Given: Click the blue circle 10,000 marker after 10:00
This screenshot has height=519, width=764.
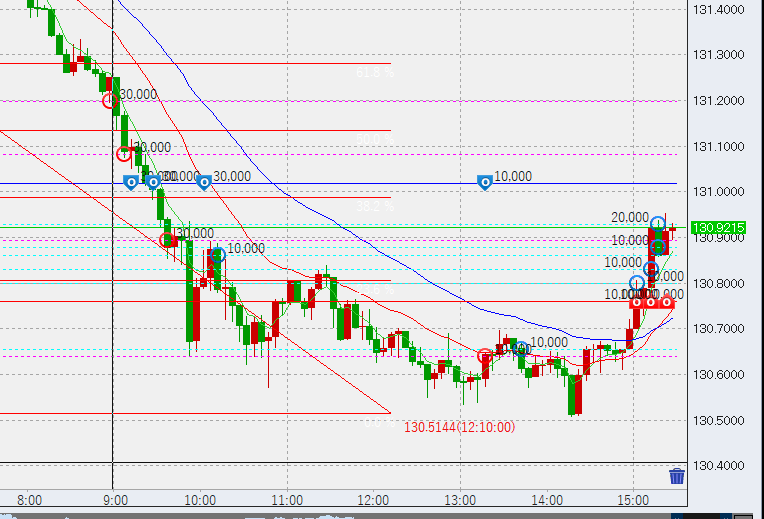Looking at the screenshot, I should 218,255.
